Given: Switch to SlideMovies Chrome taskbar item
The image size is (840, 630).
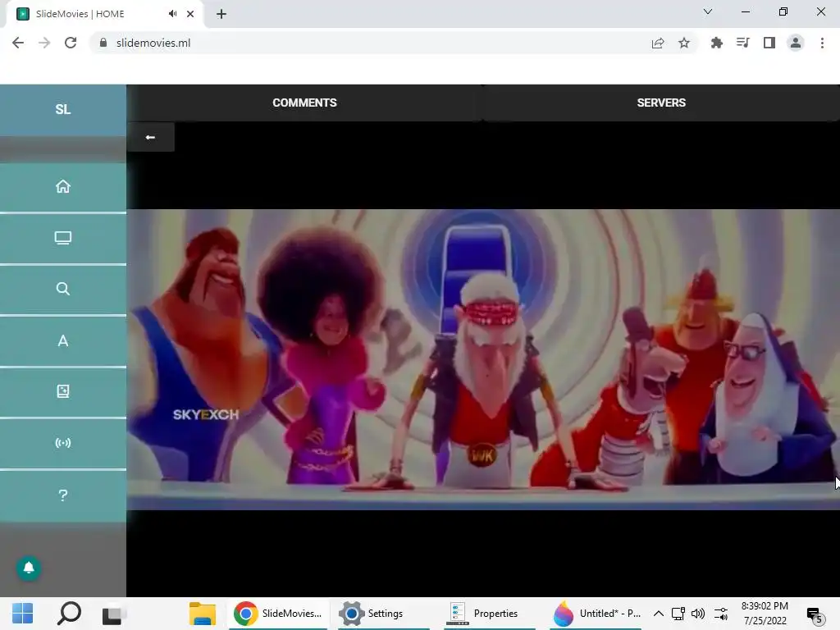Looking at the screenshot, I should pyautogui.click(x=277, y=614).
